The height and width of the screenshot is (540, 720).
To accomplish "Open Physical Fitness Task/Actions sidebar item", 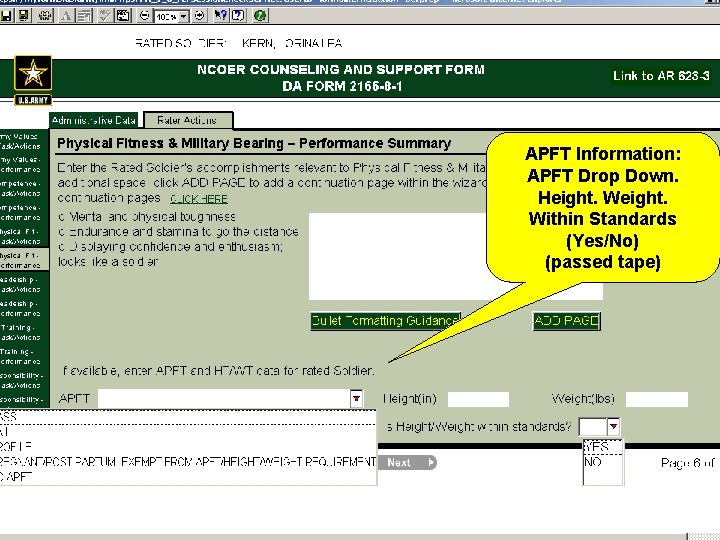I will point(21,236).
